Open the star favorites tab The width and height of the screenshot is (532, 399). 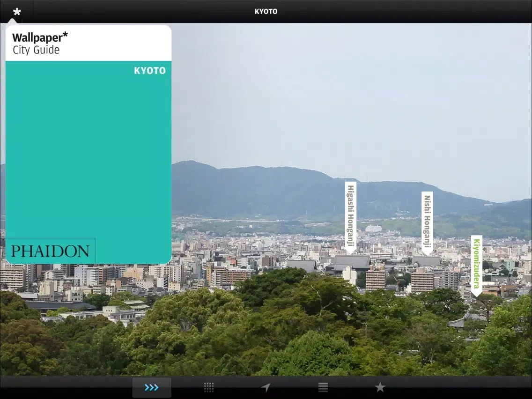380,387
